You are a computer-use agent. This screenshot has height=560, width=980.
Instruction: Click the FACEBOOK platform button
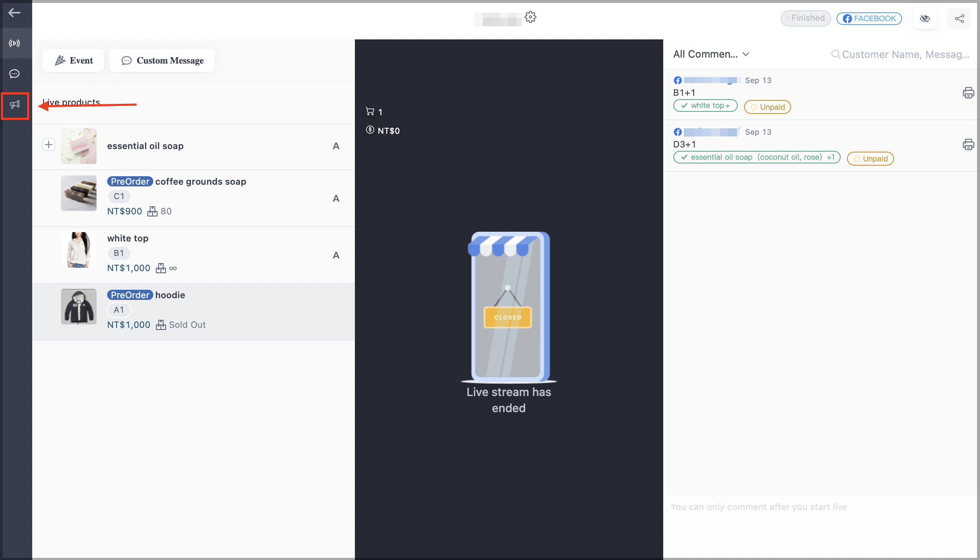point(869,19)
